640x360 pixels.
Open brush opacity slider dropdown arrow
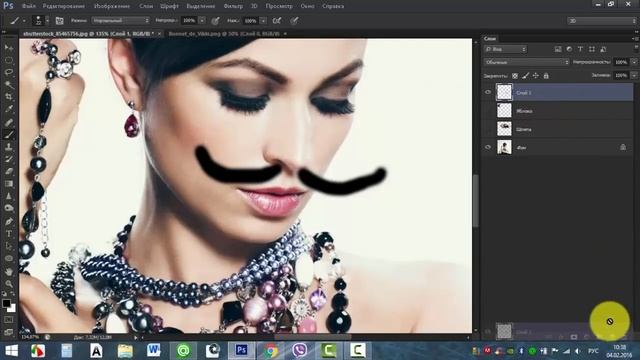202,20
